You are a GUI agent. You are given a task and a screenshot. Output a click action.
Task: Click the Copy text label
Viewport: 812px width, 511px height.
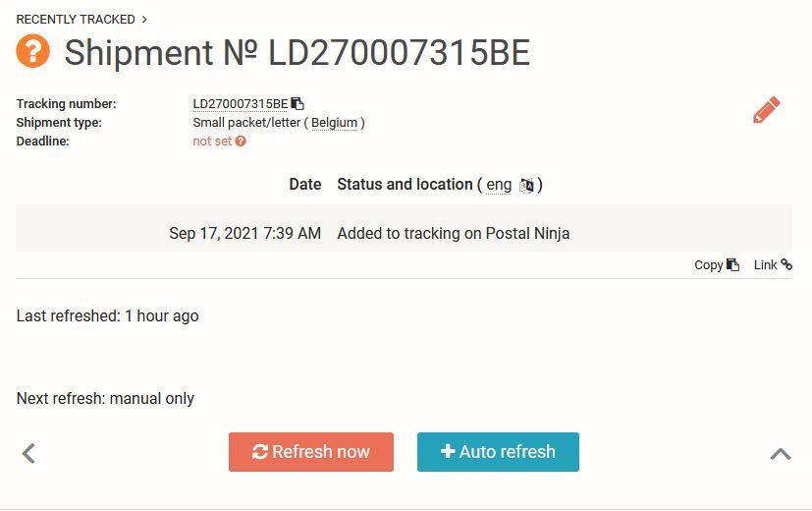pos(709,265)
